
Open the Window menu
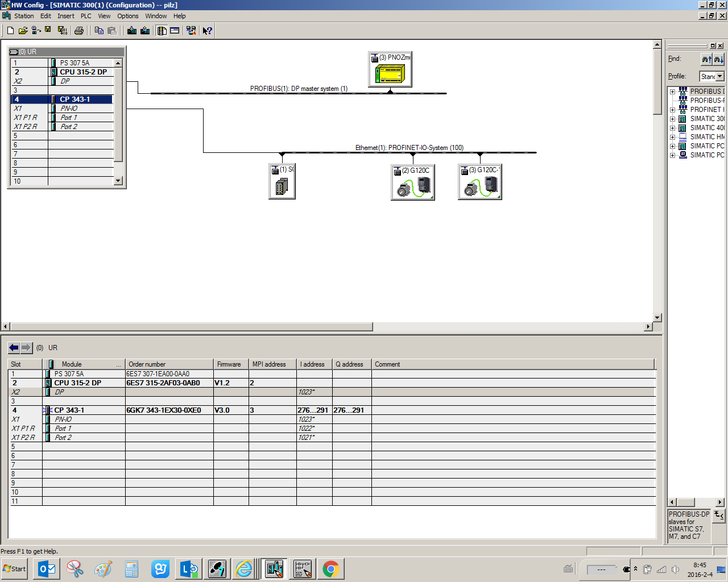pyautogui.click(x=156, y=16)
